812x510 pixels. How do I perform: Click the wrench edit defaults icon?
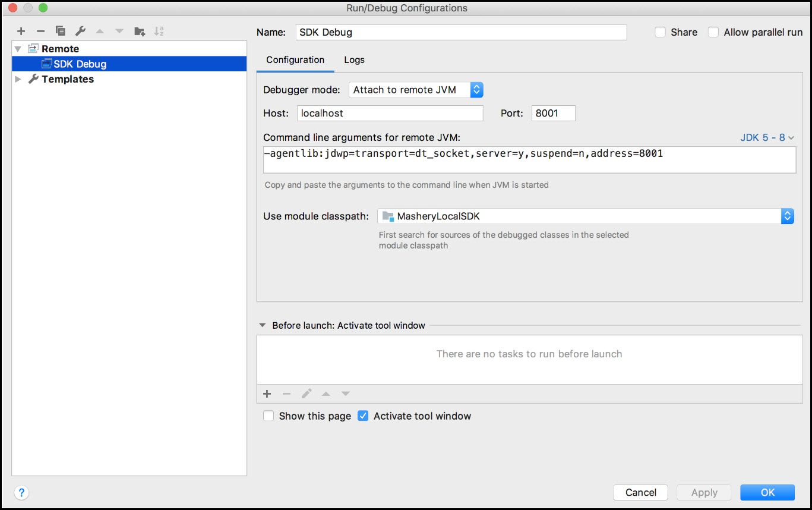80,31
